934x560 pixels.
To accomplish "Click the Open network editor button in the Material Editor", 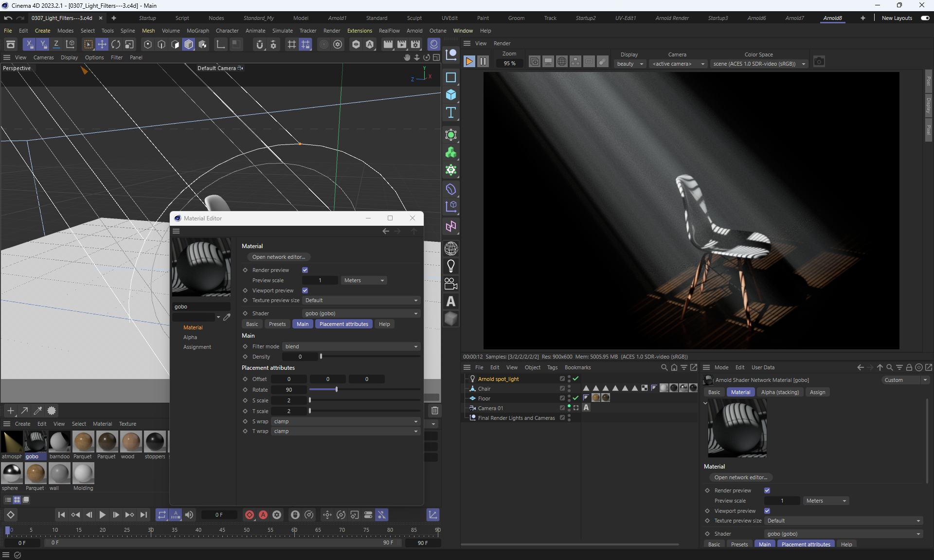I will click(279, 257).
